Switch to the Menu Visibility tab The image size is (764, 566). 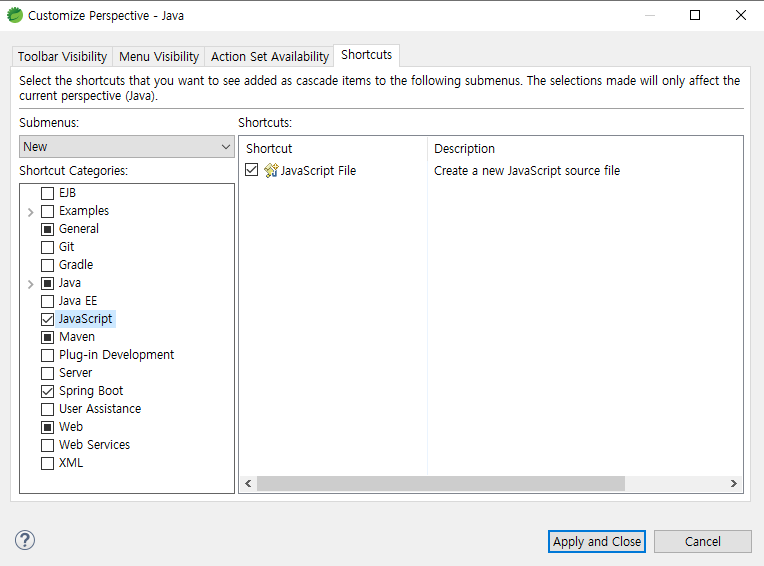[x=159, y=57]
